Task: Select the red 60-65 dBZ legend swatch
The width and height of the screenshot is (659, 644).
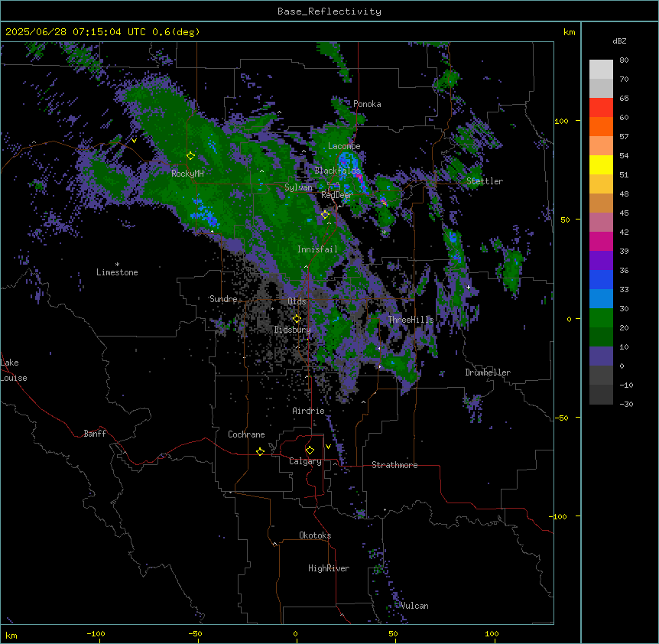Action: (x=601, y=108)
